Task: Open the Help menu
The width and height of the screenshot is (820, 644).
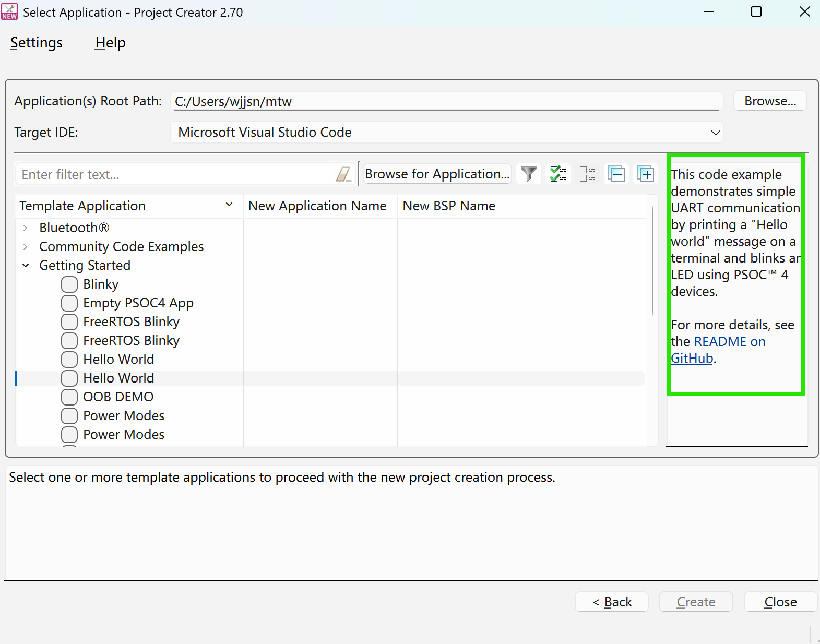Action: [x=110, y=43]
